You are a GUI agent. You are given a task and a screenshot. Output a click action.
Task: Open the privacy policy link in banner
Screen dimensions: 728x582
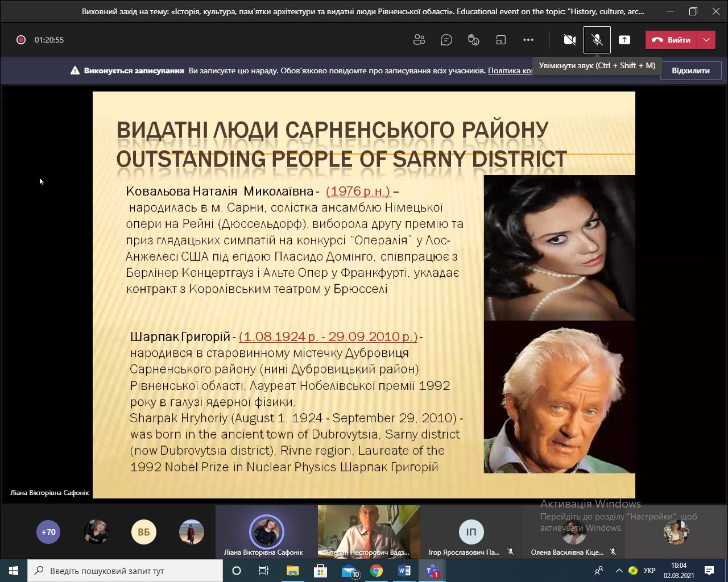[510, 71]
